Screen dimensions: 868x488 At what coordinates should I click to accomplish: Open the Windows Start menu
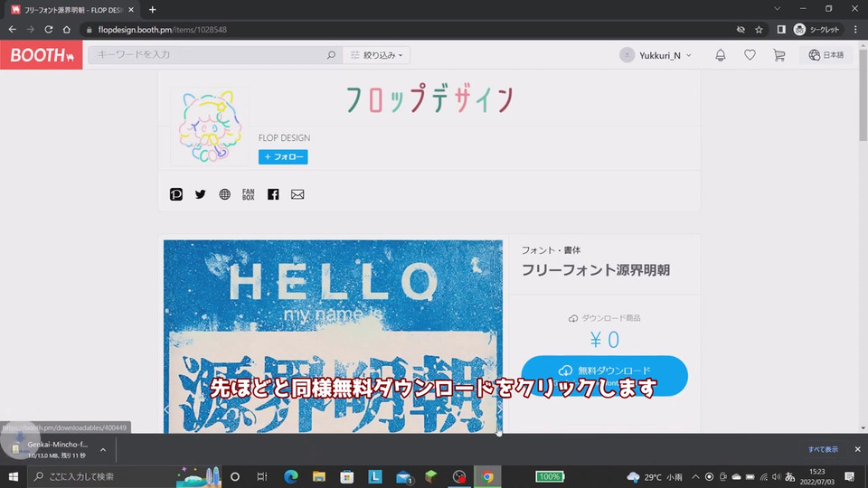pyautogui.click(x=14, y=476)
